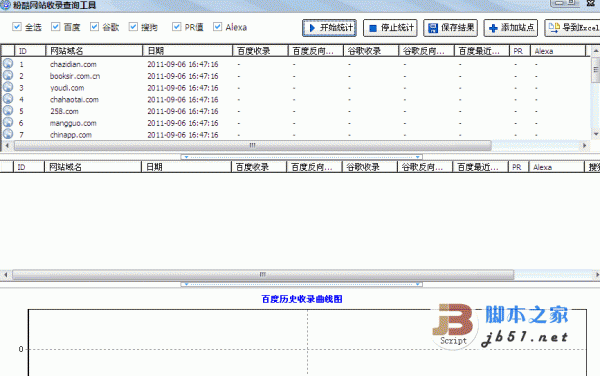Select the chazidian.com domain cell
This screenshot has height=376, width=600.
[x=73, y=64]
